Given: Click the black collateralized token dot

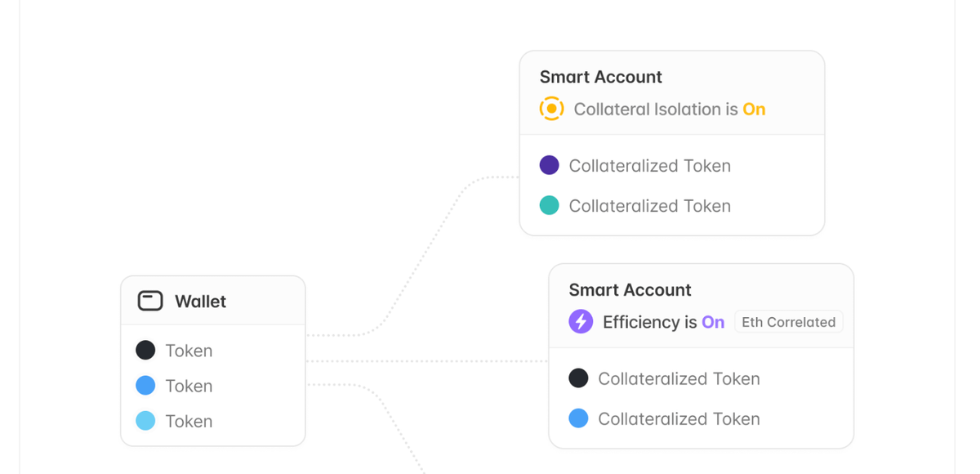Looking at the screenshot, I should pyautogui.click(x=578, y=378).
